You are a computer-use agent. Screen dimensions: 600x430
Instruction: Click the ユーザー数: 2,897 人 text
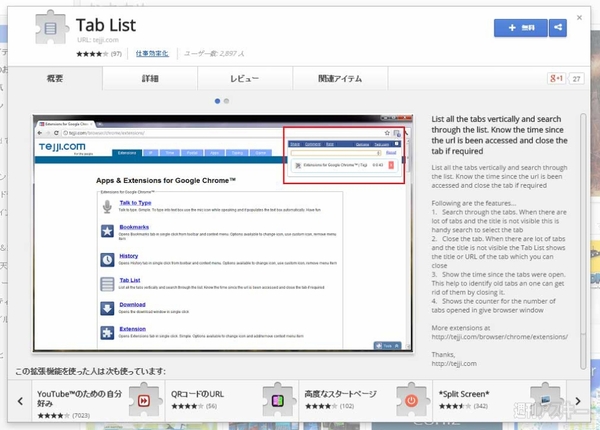[214, 54]
